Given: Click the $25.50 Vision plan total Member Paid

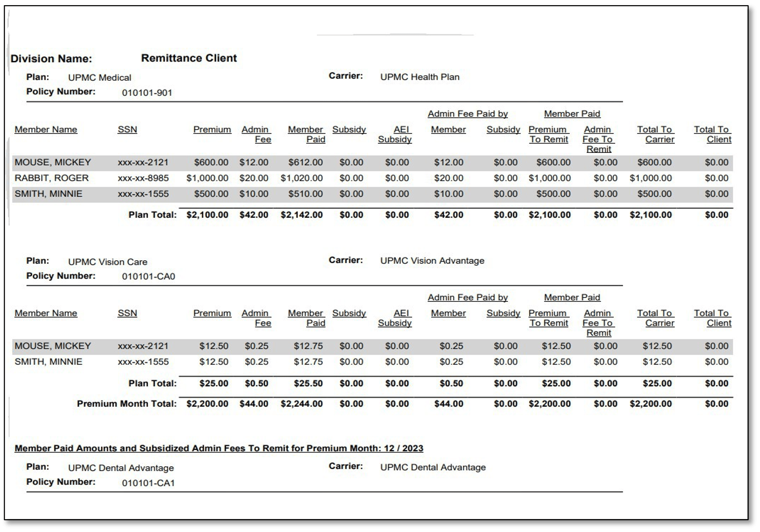Looking at the screenshot, I should tap(308, 383).
